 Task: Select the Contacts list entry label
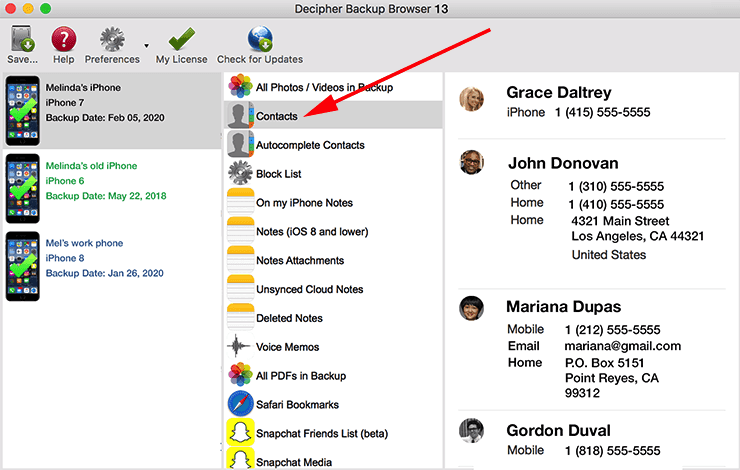[277, 116]
